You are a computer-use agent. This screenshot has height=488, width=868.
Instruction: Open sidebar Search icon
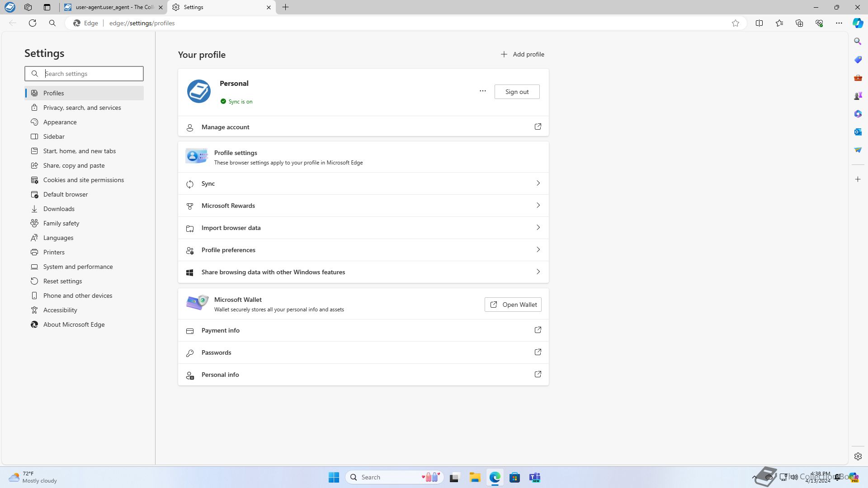[858, 42]
